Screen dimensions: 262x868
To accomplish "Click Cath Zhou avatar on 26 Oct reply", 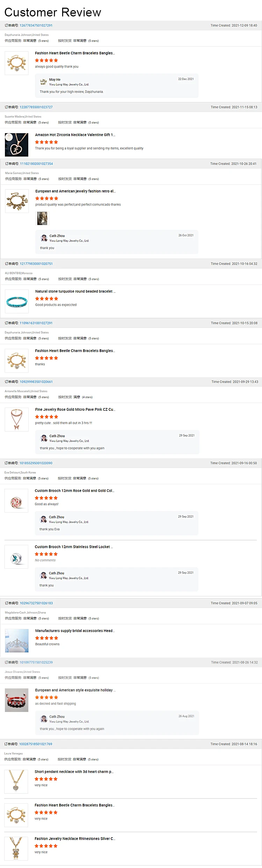I will point(44,238).
